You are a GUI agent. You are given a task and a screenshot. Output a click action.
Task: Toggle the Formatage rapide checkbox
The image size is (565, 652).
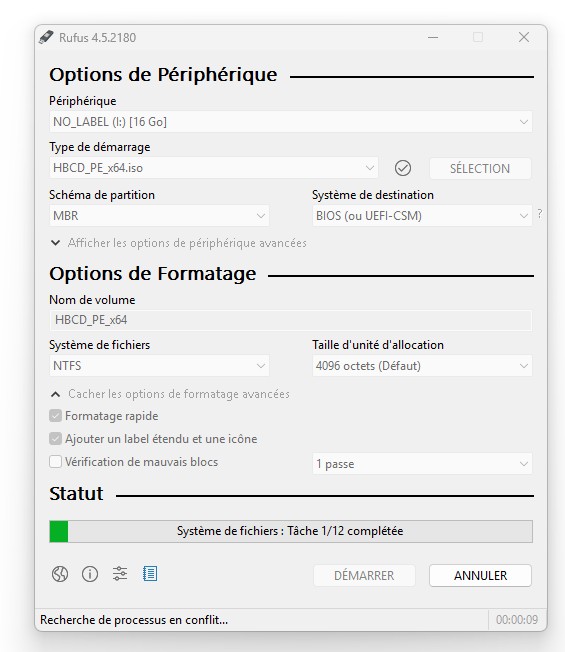tap(55, 416)
